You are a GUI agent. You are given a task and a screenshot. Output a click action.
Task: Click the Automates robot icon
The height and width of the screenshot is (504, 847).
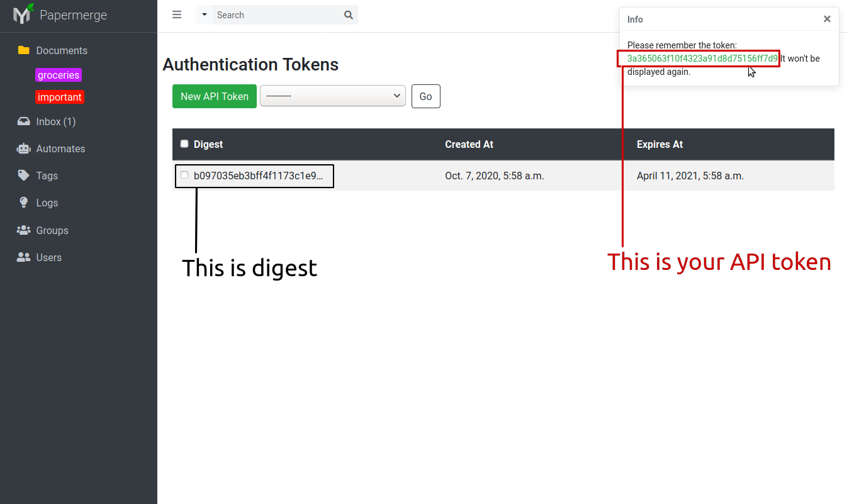click(x=24, y=148)
